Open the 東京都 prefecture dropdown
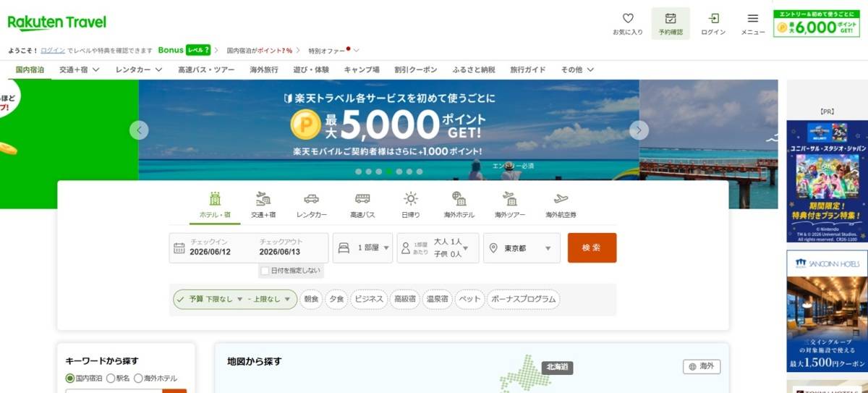 (522, 248)
